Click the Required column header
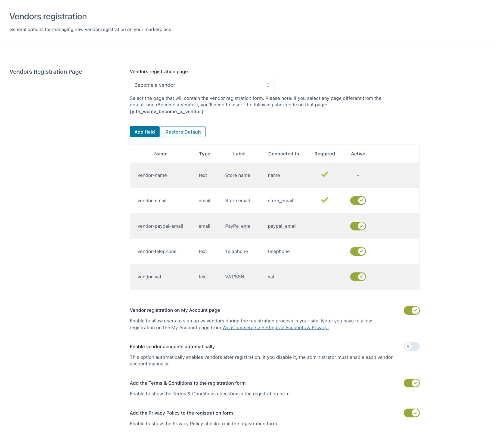Screen dimensions: 497x448 325,154
